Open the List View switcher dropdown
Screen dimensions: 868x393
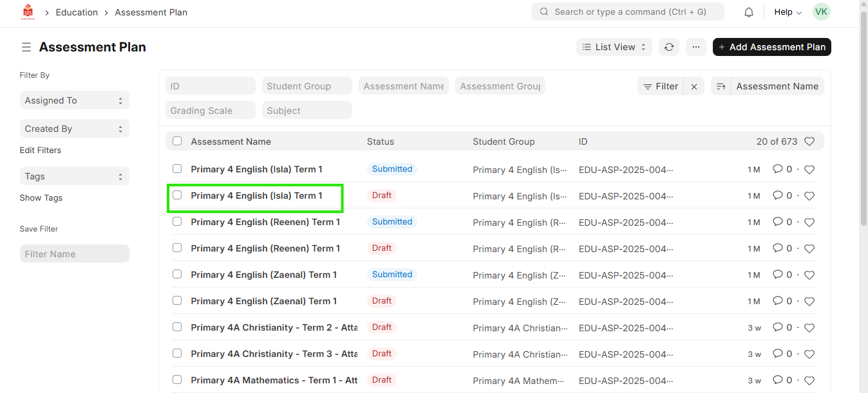(614, 47)
